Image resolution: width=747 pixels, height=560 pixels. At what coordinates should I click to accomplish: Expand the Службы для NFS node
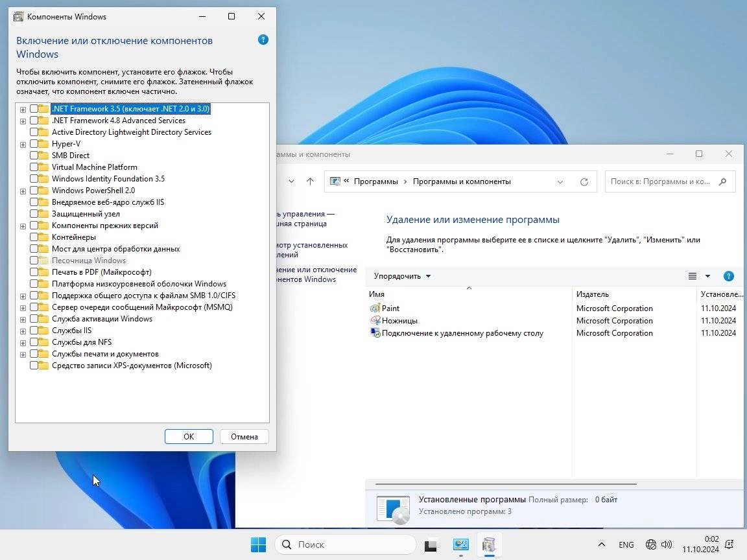click(23, 343)
